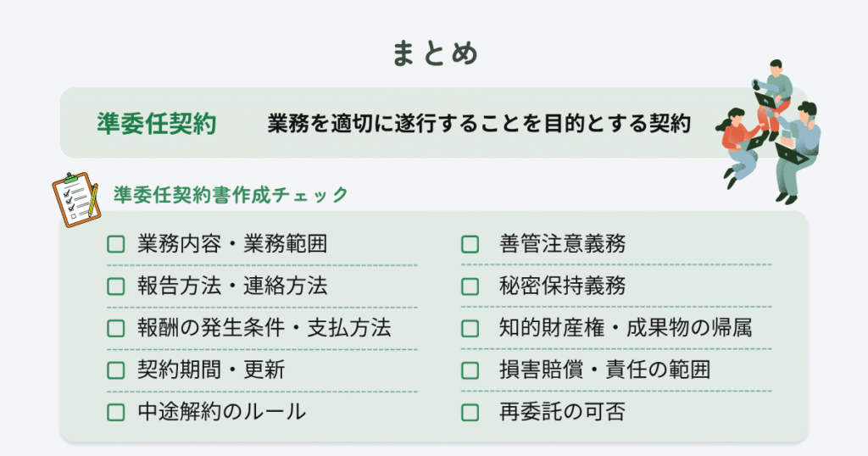Select the green 準委任契約 label
The image size is (868, 456).
(157, 124)
